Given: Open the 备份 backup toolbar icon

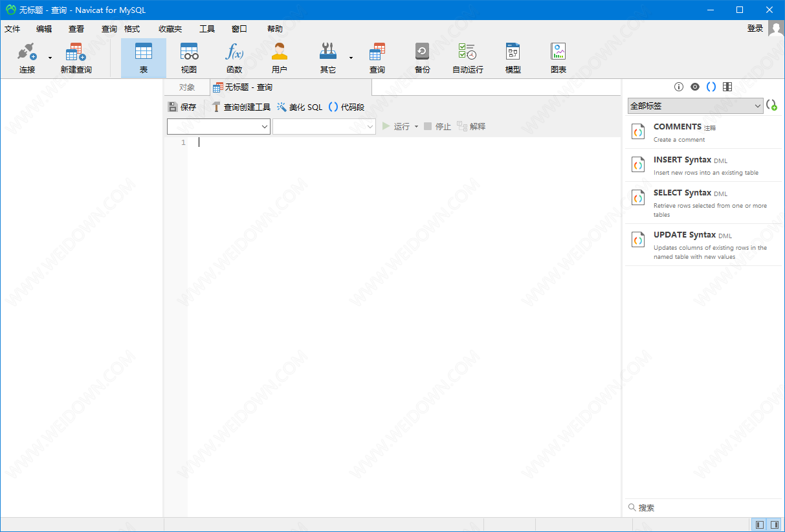Looking at the screenshot, I should (422, 52).
